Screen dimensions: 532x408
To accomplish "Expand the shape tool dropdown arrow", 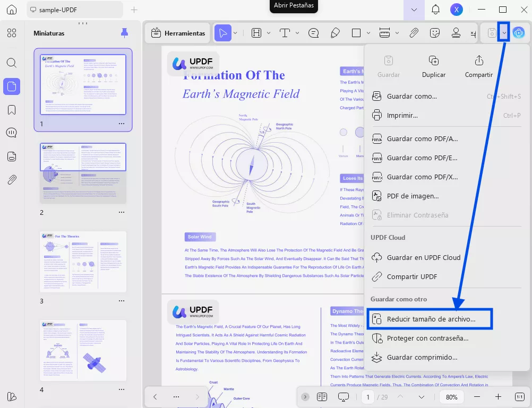I will coord(368,33).
